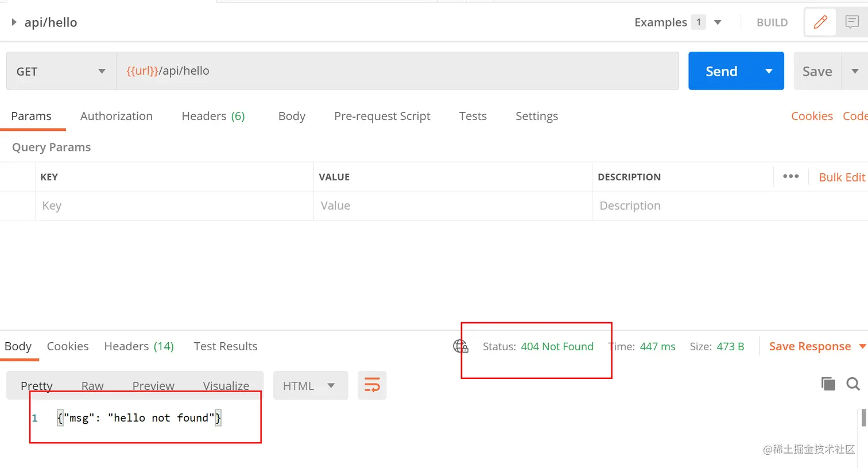Click the Save button

pos(817,71)
